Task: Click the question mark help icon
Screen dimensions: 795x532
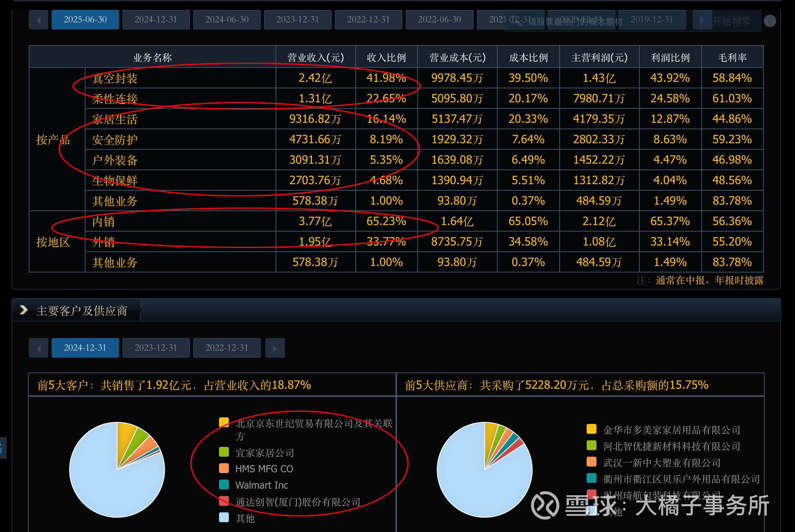Action: [770, 21]
